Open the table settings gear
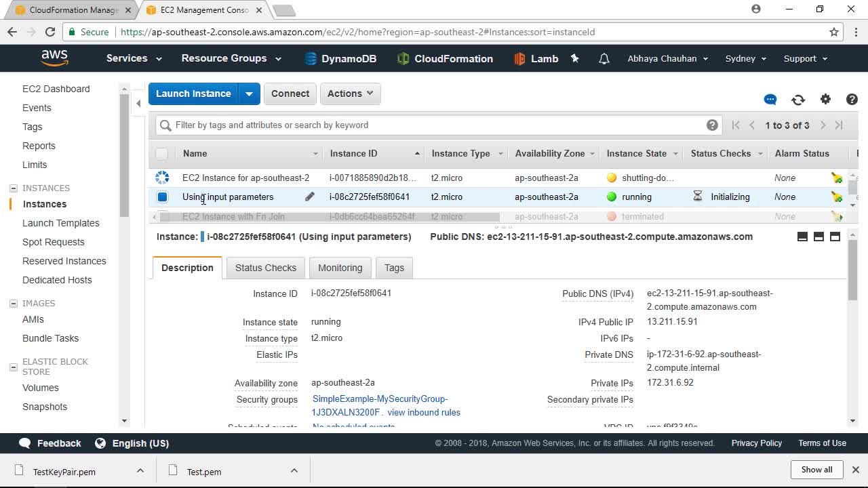 point(825,99)
